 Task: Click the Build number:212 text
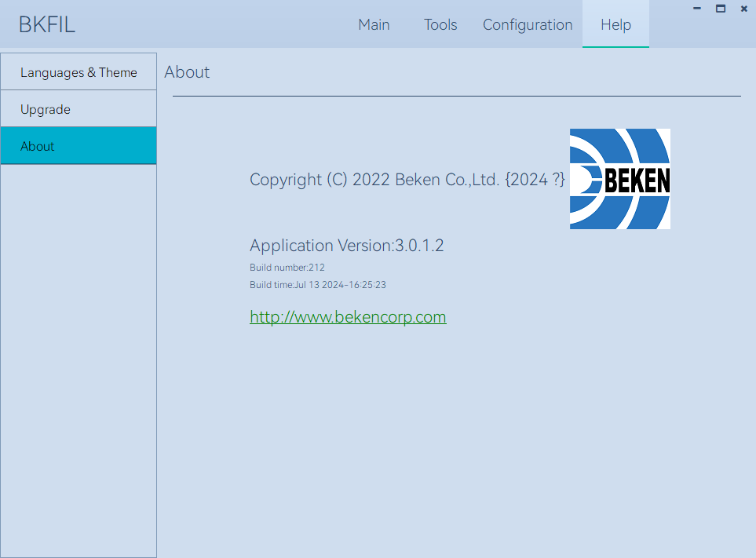coord(287,268)
